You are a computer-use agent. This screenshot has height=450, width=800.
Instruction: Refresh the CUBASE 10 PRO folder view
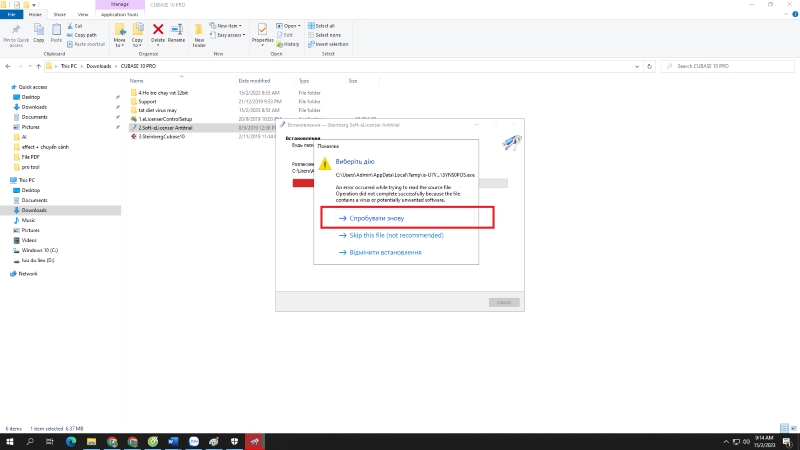(649, 66)
